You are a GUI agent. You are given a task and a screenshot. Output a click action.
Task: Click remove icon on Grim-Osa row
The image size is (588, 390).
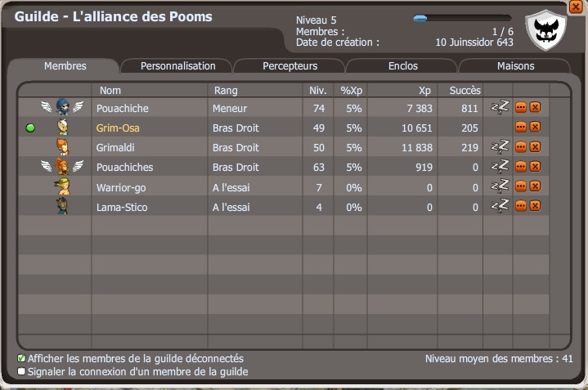tap(535, 127)
